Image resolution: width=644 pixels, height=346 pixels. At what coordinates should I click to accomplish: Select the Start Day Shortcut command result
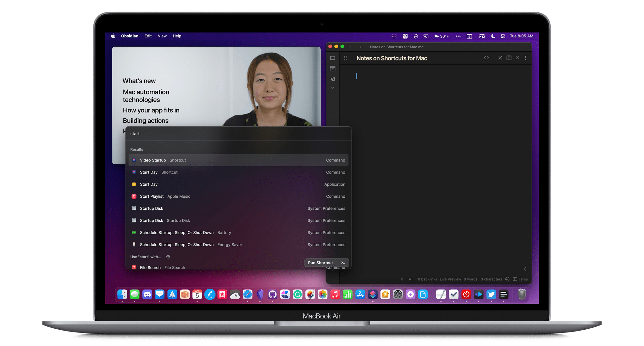click(238, 172)
